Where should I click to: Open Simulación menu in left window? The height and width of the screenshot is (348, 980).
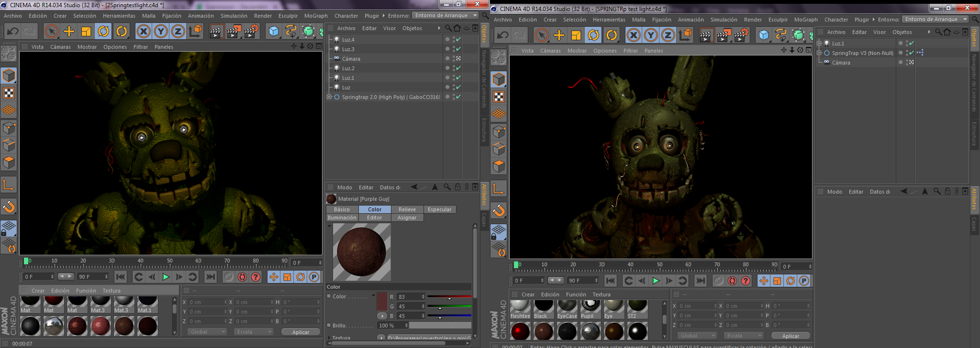(x=234, y=16)
